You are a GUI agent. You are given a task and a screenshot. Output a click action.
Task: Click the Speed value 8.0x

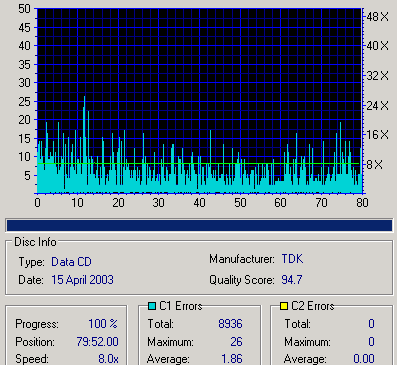click(x=108, y=359)
